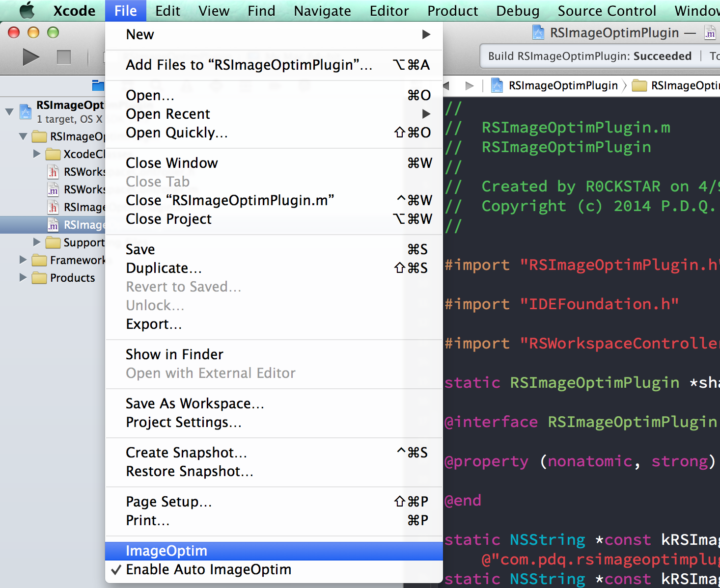Viewport: 720px width, 588px height.
Task: Toggle Enable Auto ImageOptim checkmark item
Action: click(x=274, y=569)
